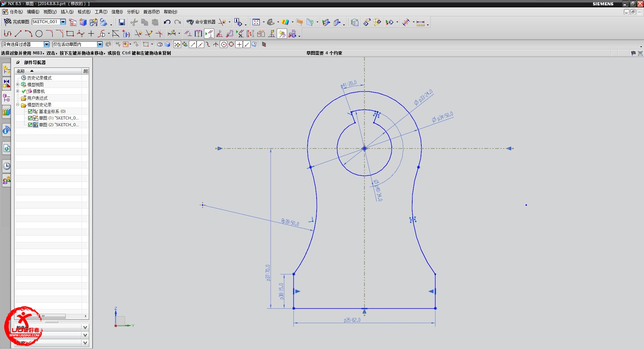Open the SKETCH_001 sketch name dropdown
The image size is (644, 349).
pos(63,22)
